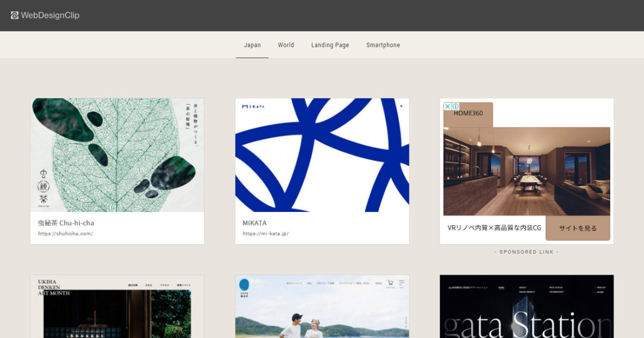This screenshot has height=338, width=644.
Task: Click the HOME360 interior room ad image
Action: 526,171
